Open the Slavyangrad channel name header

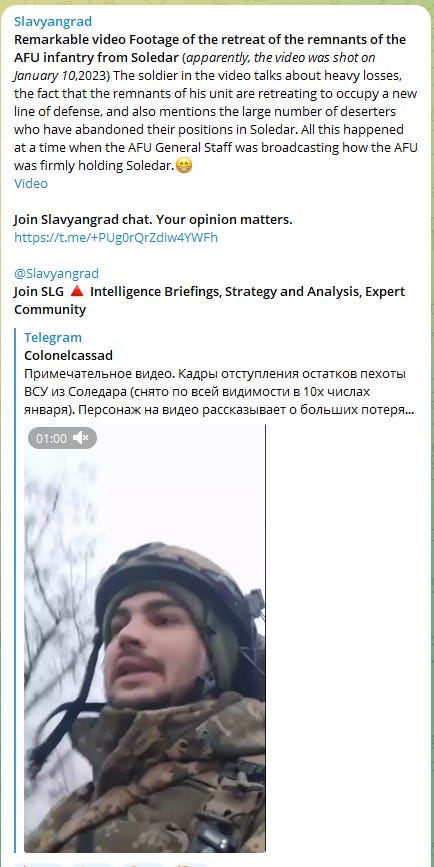coord(53,22)
